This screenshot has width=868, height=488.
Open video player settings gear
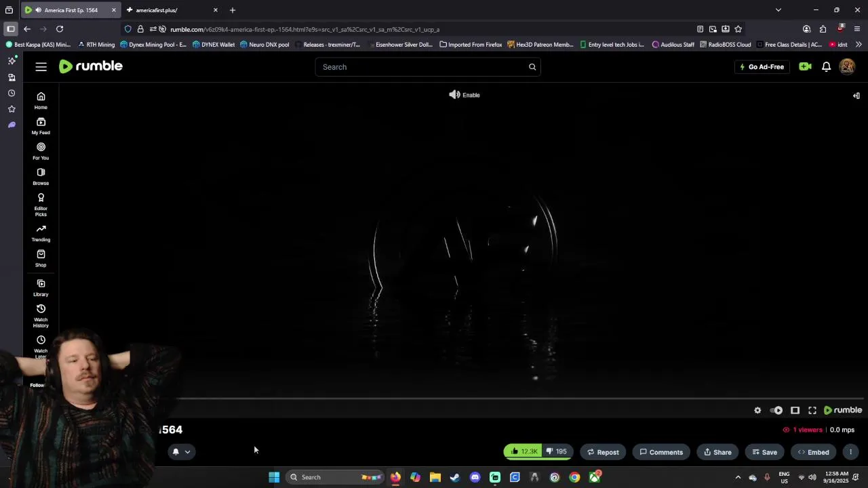(x=757, y=410)
